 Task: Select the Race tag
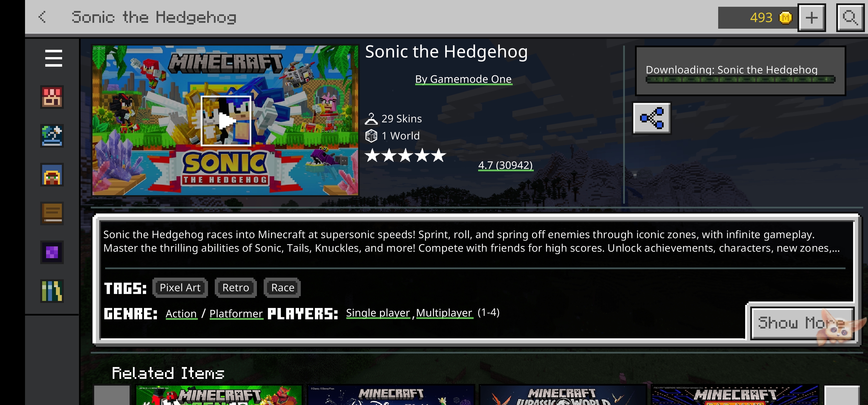pos(282,288)
